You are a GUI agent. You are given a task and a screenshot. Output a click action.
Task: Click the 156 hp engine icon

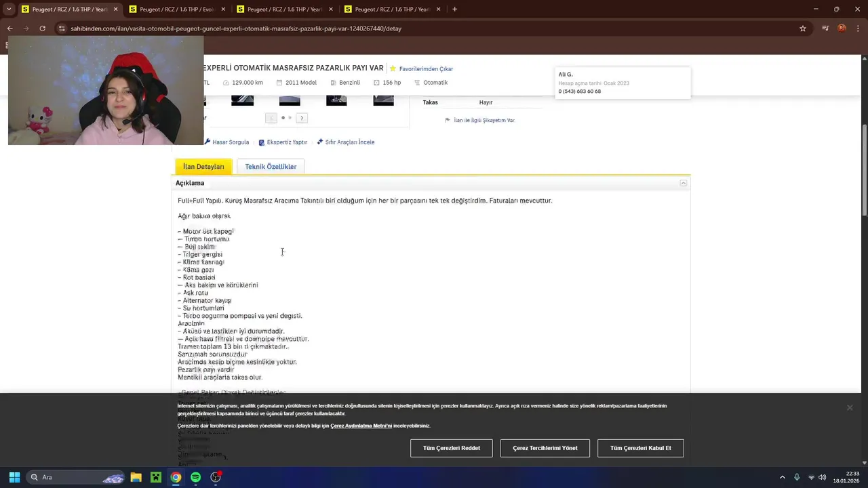376,83
